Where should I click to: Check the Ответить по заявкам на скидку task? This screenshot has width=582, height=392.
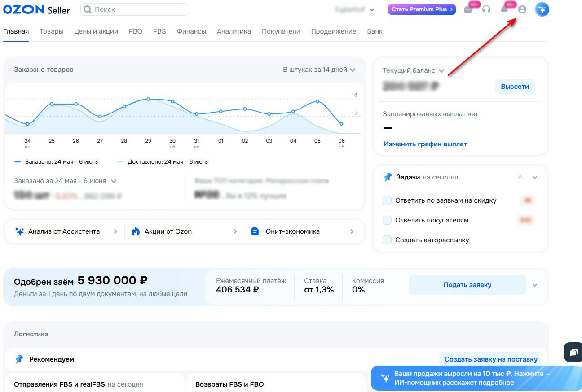[x=387, y=200]
